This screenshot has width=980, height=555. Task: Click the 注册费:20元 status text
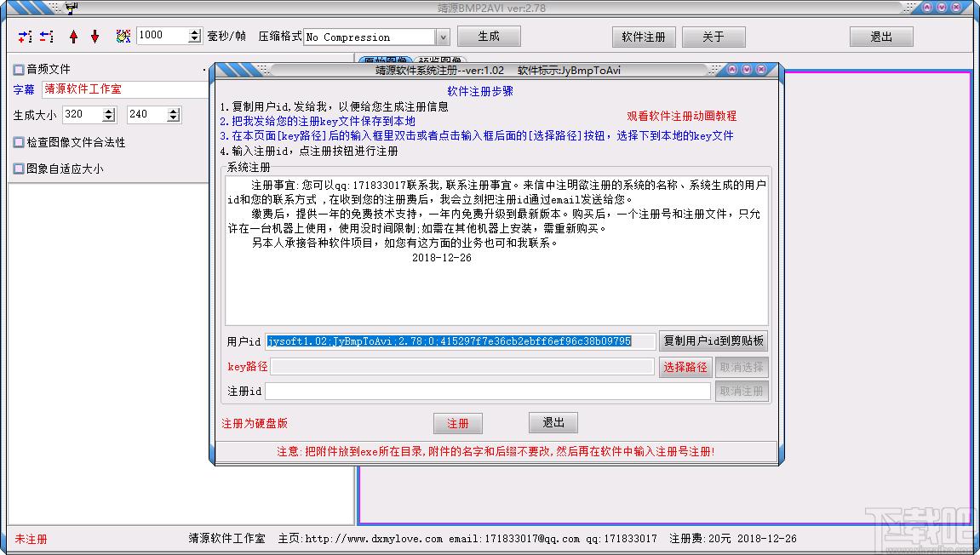pyautogui.click(x=700, y=539)
